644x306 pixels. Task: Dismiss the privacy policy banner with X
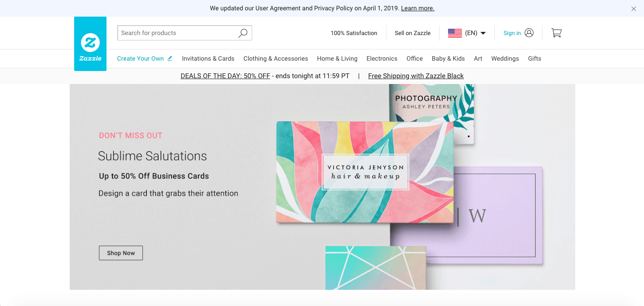coord(634,9)
